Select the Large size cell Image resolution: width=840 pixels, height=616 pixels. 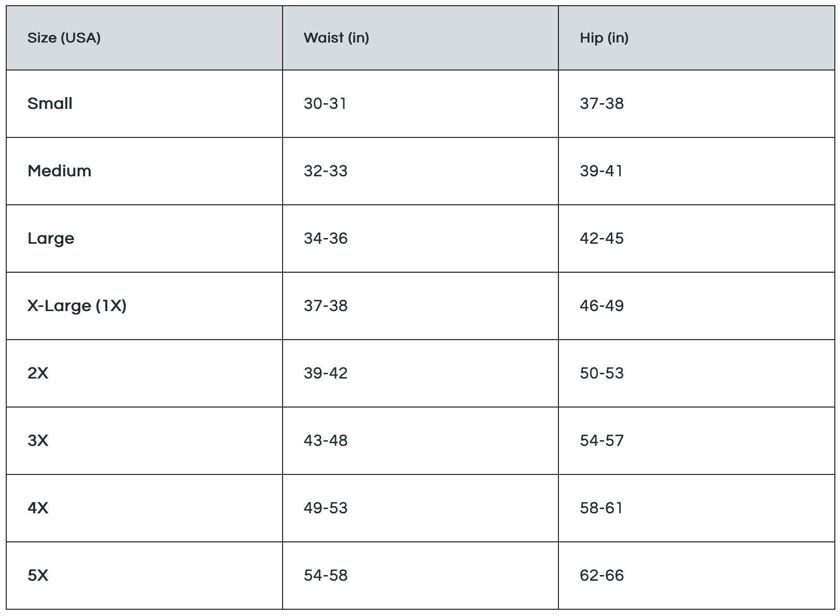pyautogui.click(x=51, y=239)
